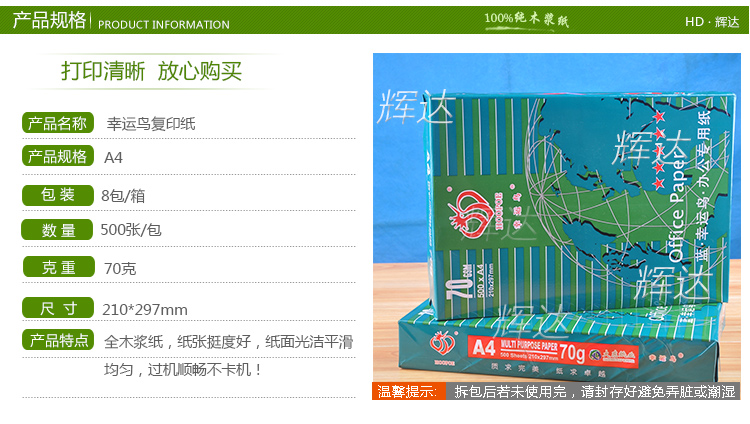Click the 幸运鸟复印纸 product name value
The height and width of the screenshot is (424, 750).
[151, 124]
